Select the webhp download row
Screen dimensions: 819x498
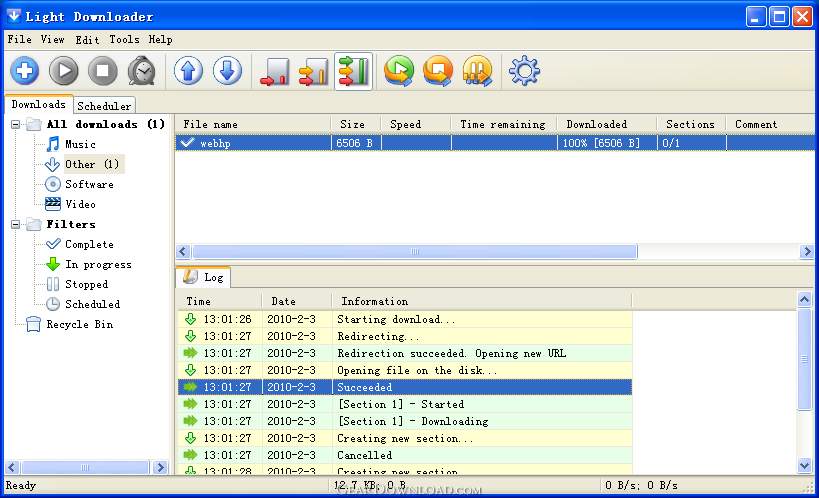tap(495, 143)
